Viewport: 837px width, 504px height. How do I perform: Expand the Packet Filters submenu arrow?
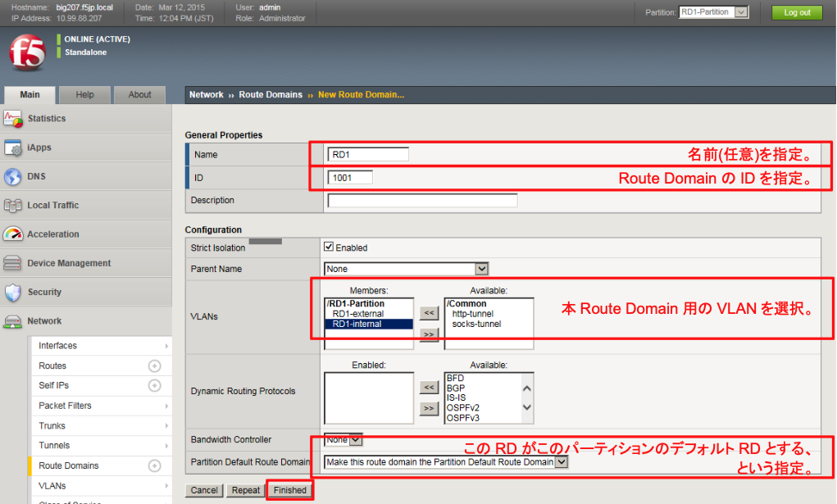click(x=166, y=406)
